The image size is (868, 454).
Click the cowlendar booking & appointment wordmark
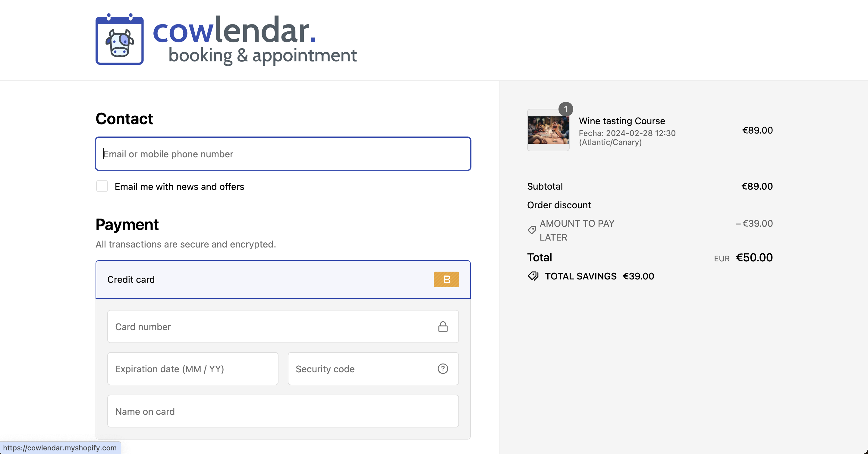point(255,40)
